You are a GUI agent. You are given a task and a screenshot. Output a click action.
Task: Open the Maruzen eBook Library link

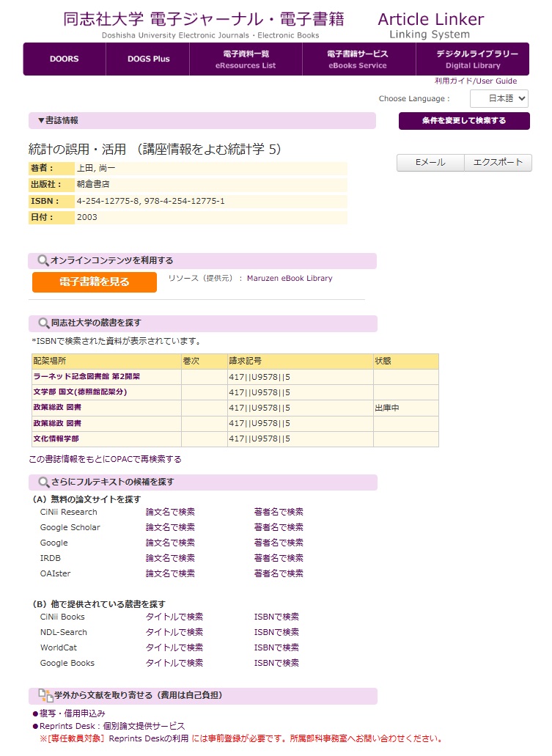[x=290, y=278]
